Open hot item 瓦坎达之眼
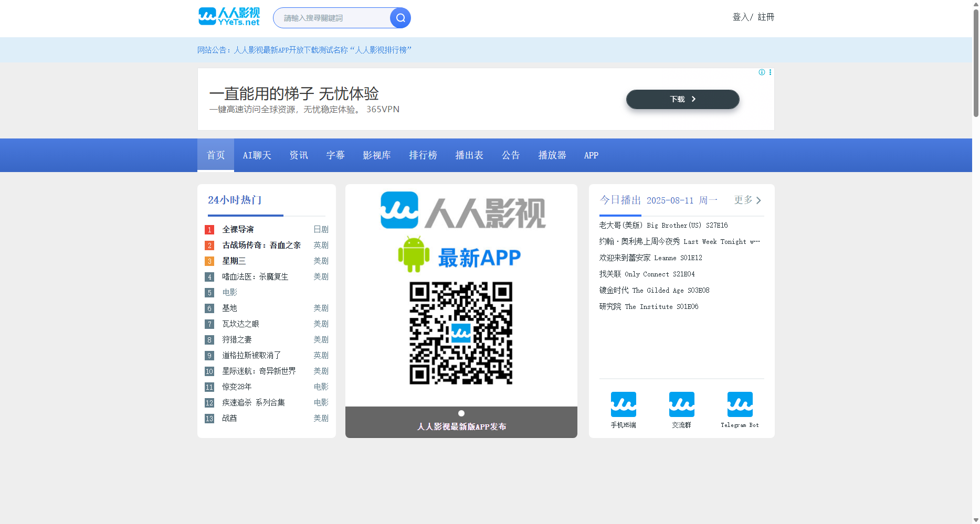The width and height of the screenshot is (980, 524). point(240,324)
